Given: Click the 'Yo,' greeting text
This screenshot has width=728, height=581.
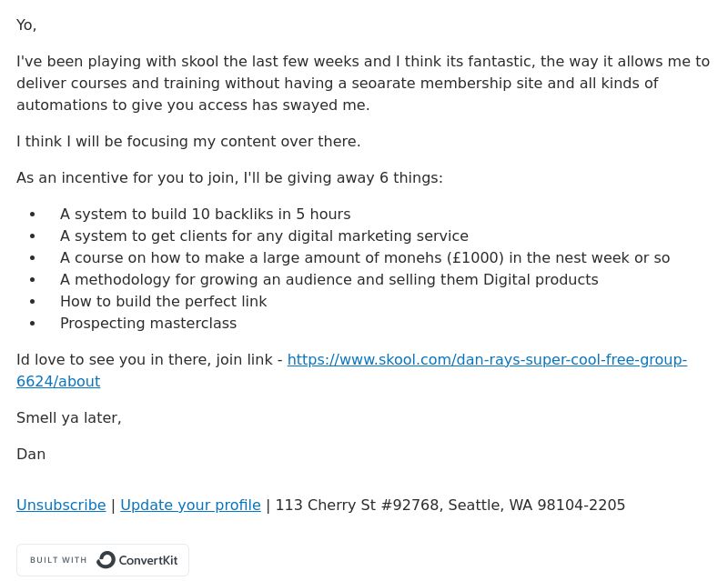Looking at the screenshot, I should point(26,25).
